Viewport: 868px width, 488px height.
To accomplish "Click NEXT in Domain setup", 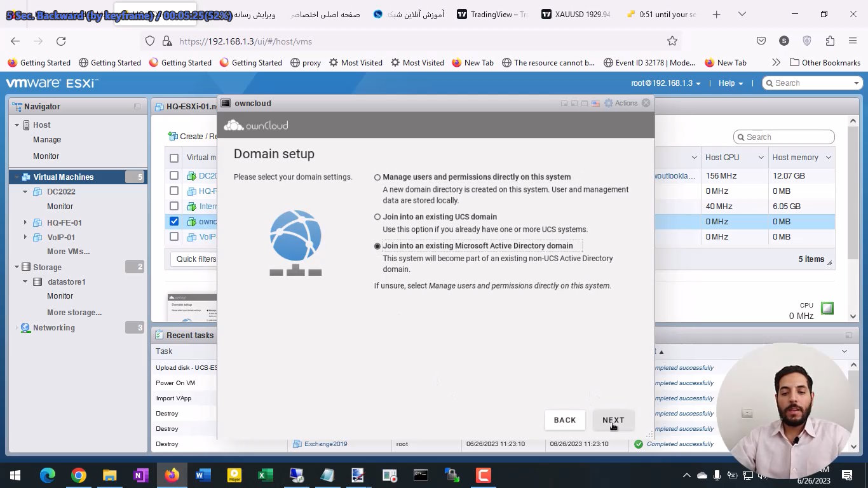I will [613, 420].
